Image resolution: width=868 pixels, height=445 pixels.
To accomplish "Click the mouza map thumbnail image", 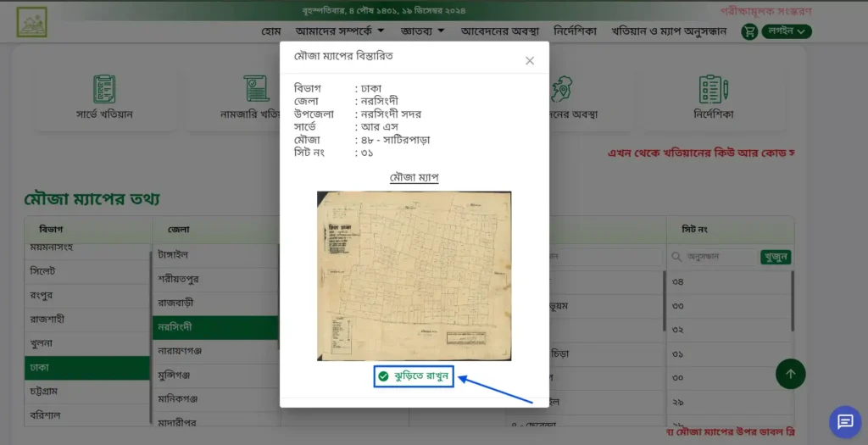I will coord(414,275).
